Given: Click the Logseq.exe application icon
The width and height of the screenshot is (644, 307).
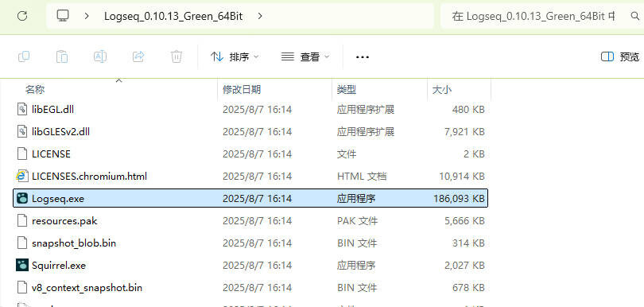Looking at the screenshot, I should pyautogui.click(x=21, y=198).
